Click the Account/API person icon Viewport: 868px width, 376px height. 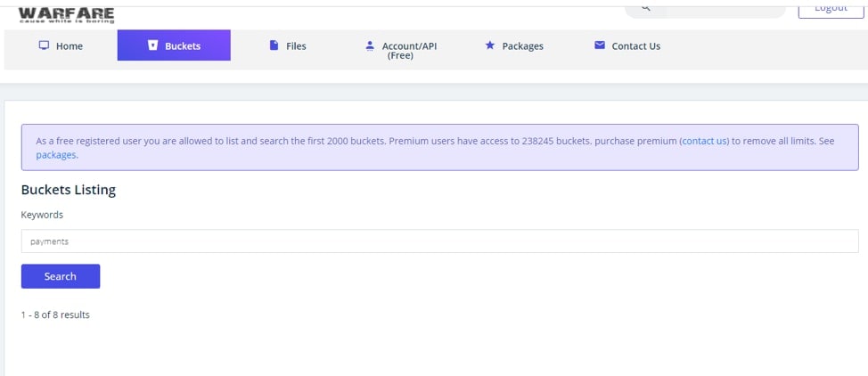pos(370,45)
